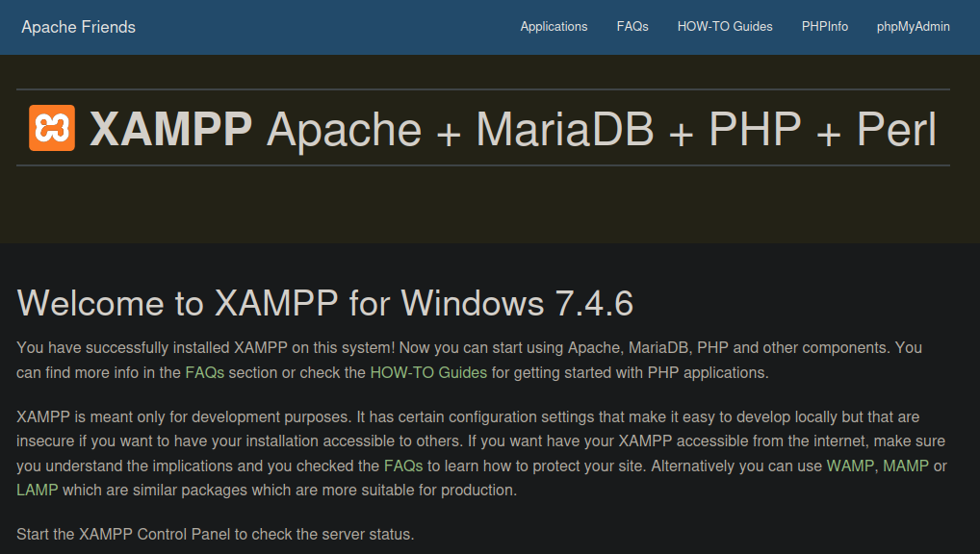Click the bold XAMPP word in banner
980x554 pixels.
pos(170,129)
